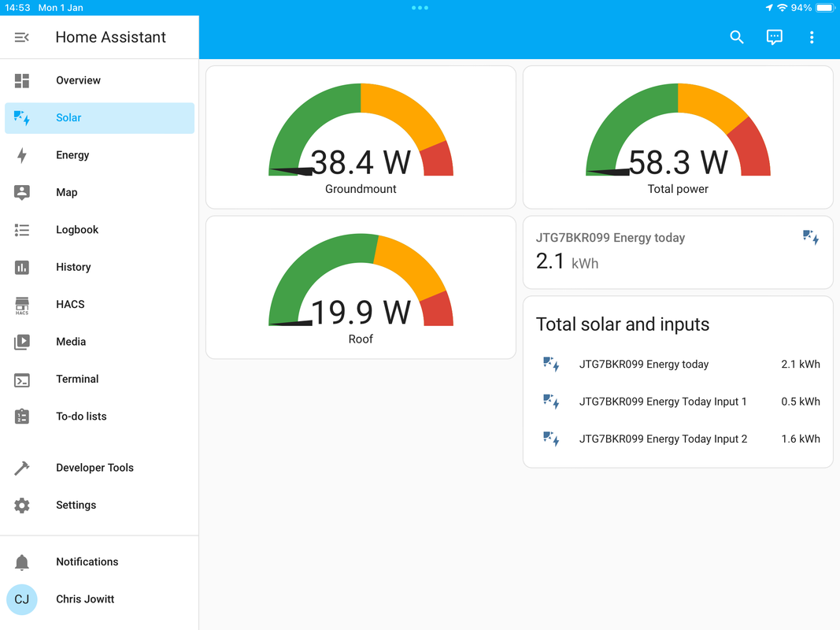Click the 2.1 kWh value in entities list
Image resolution: width=840 pixels, height=630 pixels.
tap(801, 365)
